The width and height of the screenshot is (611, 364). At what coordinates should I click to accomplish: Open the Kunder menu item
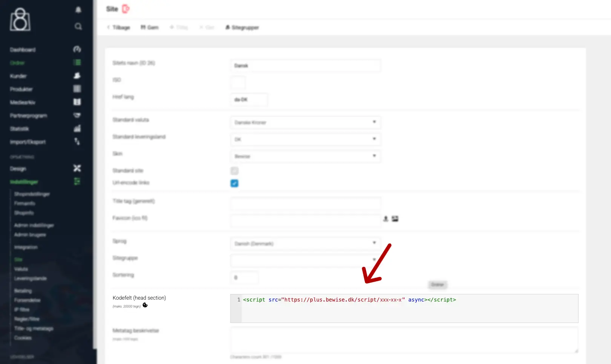(x=18, y=76)
